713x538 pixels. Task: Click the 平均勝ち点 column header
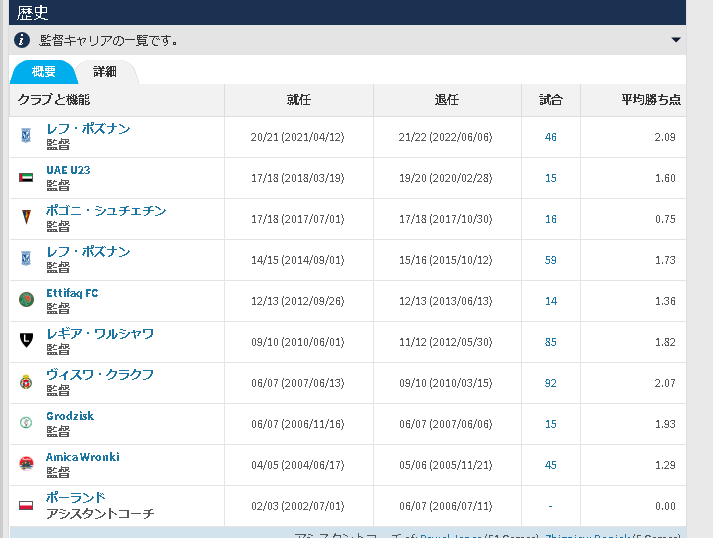[651, 100]
